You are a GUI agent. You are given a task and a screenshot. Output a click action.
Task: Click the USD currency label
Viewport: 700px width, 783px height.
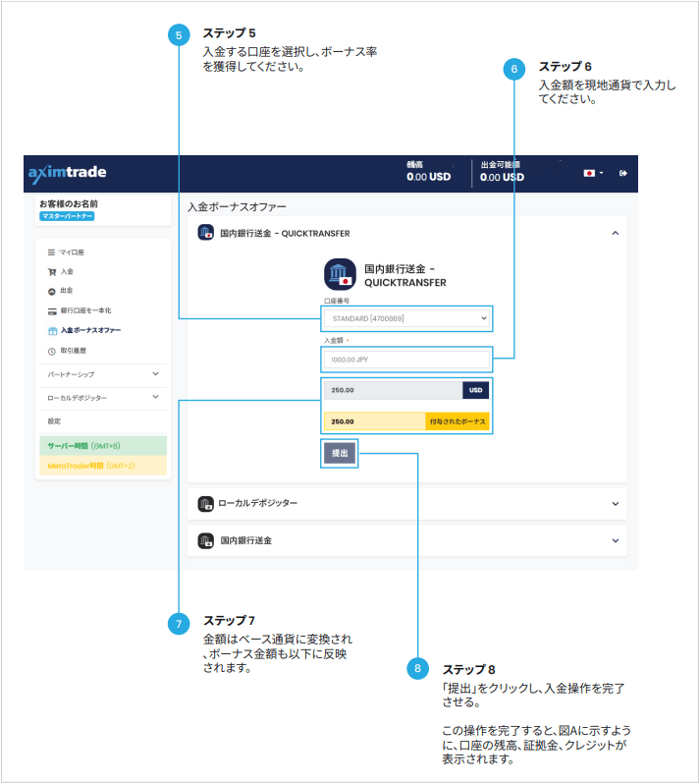click(x=475, y=390)
